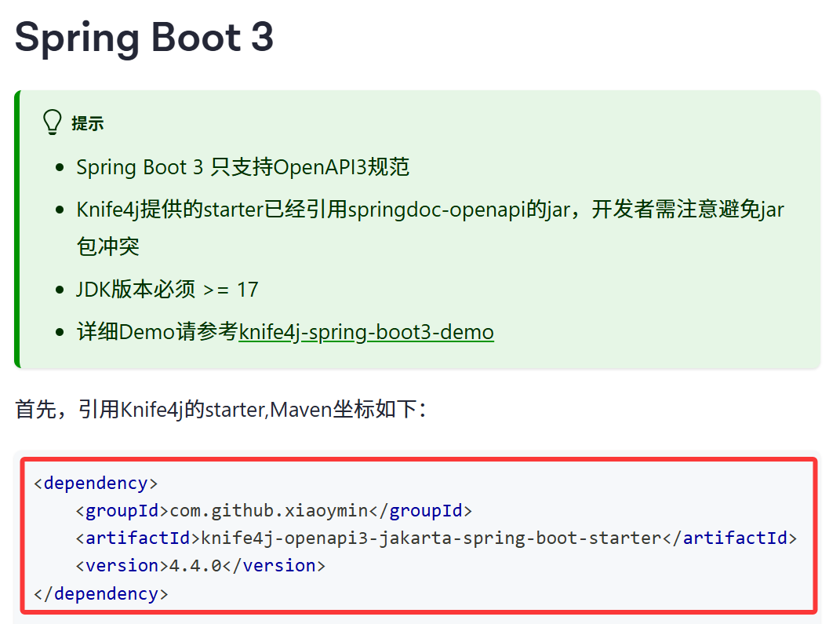Click the version 4.4.0 line

(x=200, y=566)
